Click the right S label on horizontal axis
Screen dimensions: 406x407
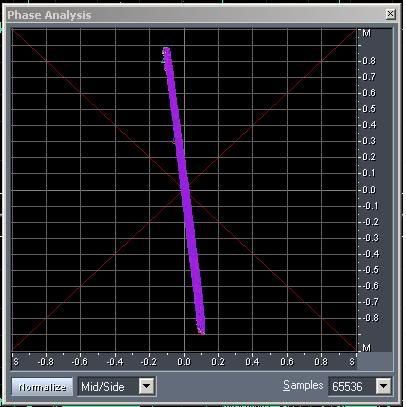tap(352, 362)
